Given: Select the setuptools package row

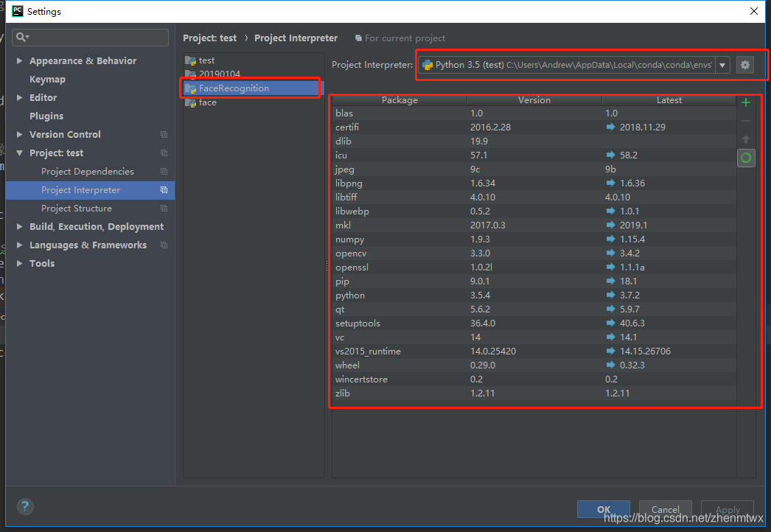Looking at the screenshot, I should point(534,323).
